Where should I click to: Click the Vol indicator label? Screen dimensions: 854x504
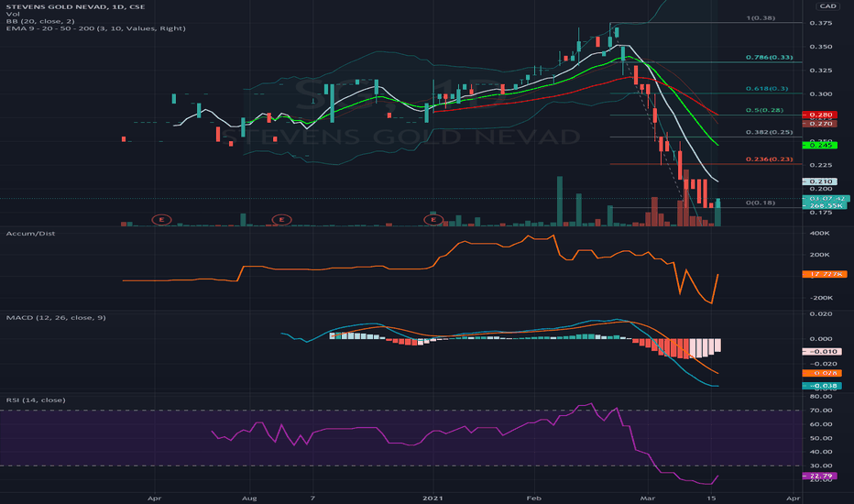pyautogui.click(x=13, y=14)
